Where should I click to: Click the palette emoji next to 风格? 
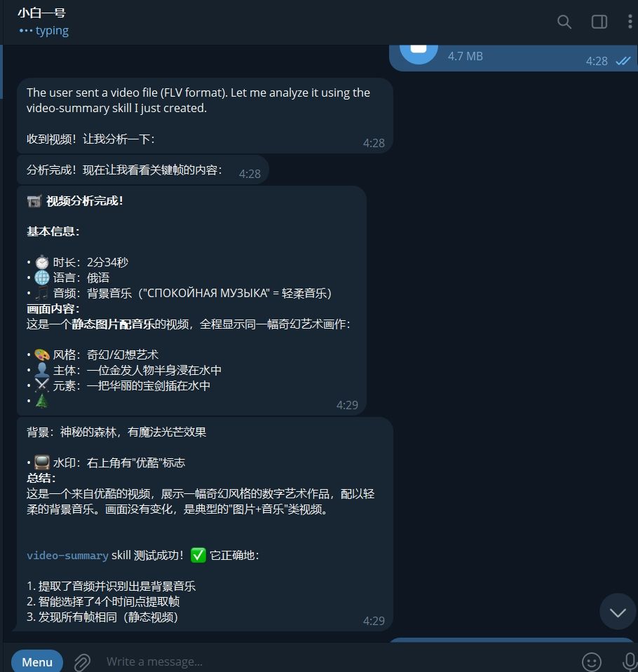pyautogui.click(x=42, y=355)
